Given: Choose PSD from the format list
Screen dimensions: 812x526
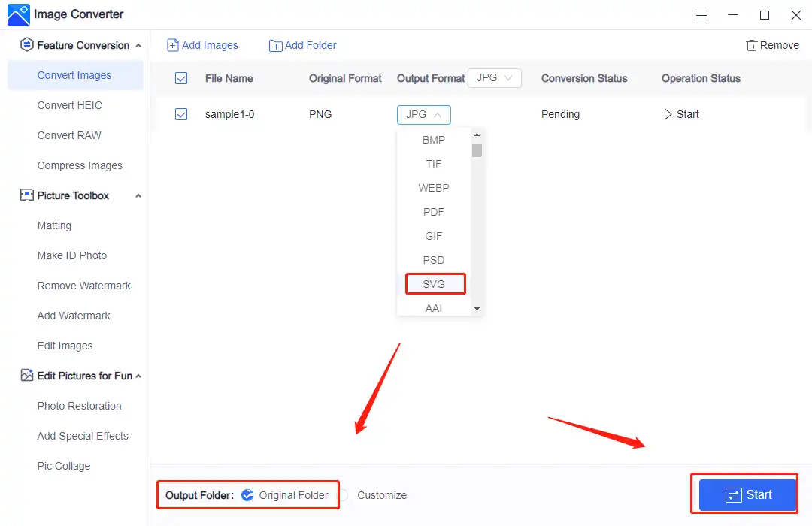Looking at the screenshot, I should (x=434, y=260).
